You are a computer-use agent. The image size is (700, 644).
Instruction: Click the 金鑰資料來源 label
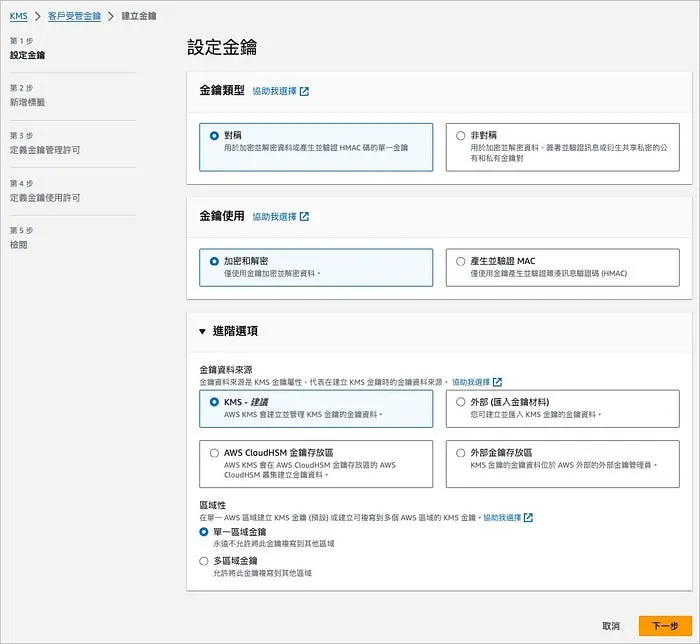click(x=226, y=370)
